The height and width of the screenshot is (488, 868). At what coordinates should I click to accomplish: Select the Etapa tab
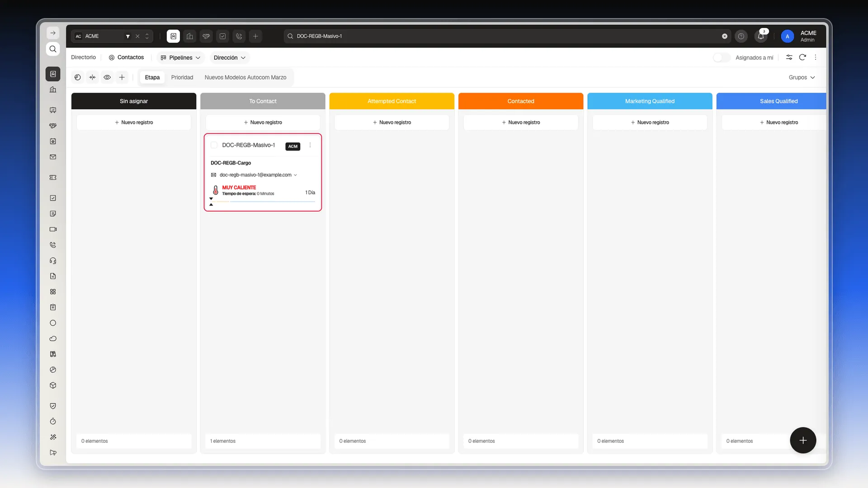(152, 77)
